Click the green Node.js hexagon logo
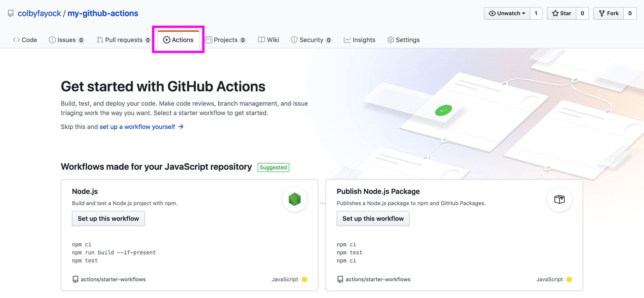This screenshot has height=298, width=644. [295, 199]
